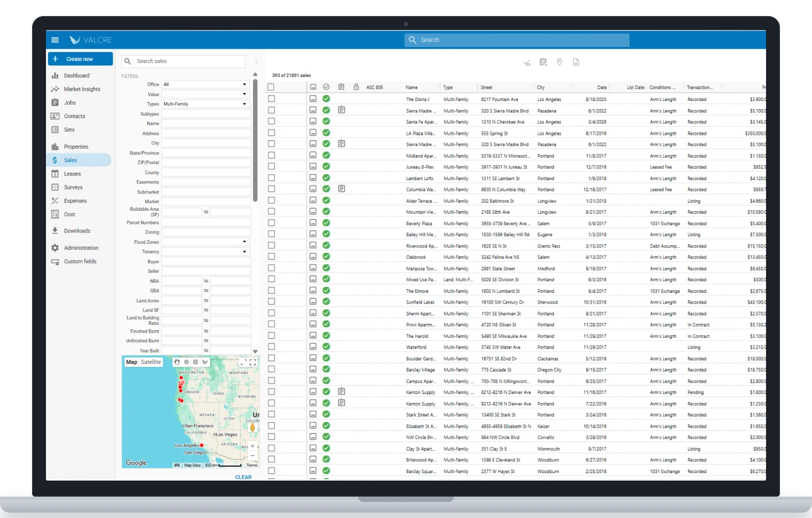Open the Tenancy filter dropdown
812x518 pixels.
coord(206,252)
